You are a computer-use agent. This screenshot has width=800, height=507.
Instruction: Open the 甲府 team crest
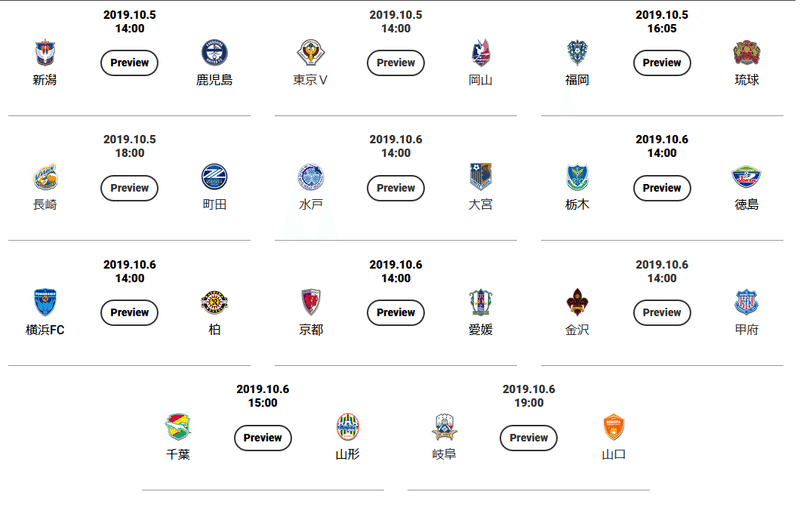[x=746, y=302]
